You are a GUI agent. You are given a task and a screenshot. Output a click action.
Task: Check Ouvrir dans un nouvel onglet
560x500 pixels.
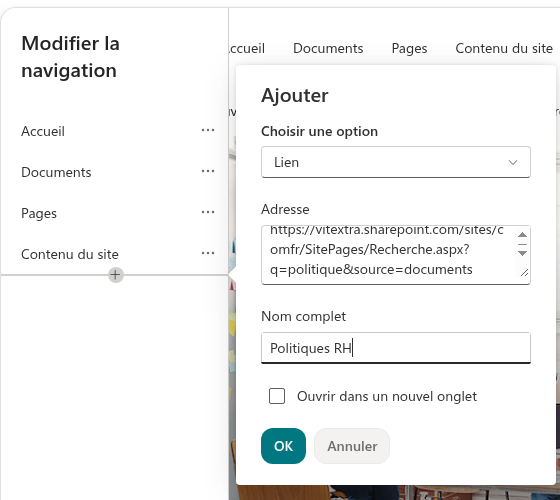pos(277,396)
